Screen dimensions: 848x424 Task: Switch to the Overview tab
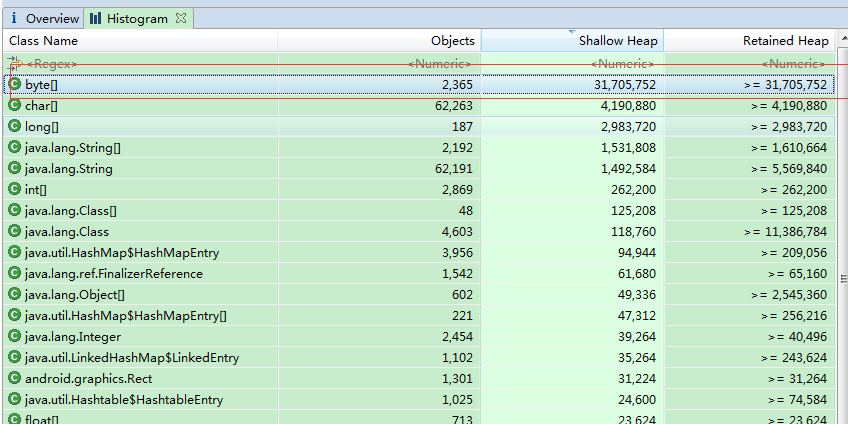[44, 18]
